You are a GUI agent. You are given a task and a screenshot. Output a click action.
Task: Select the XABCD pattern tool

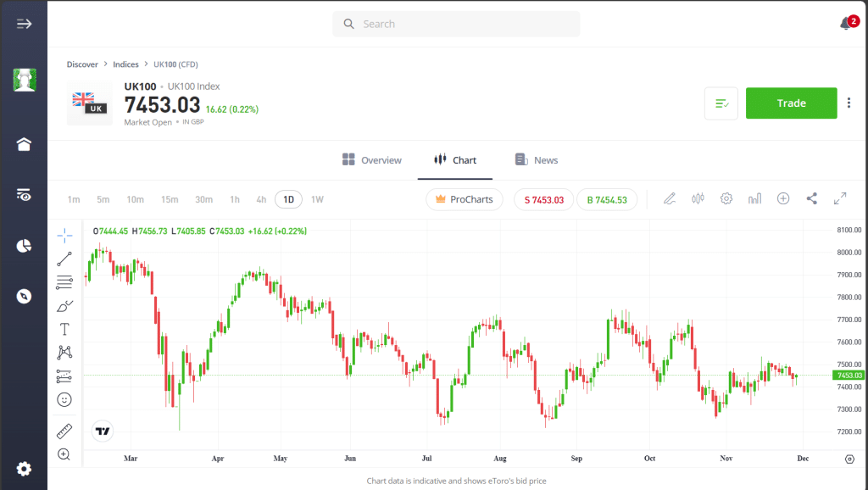(64, 350)
